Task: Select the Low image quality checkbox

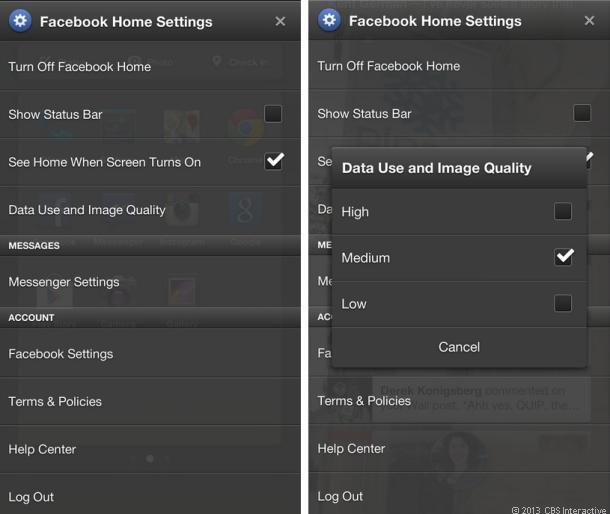Action: [563, 303]
